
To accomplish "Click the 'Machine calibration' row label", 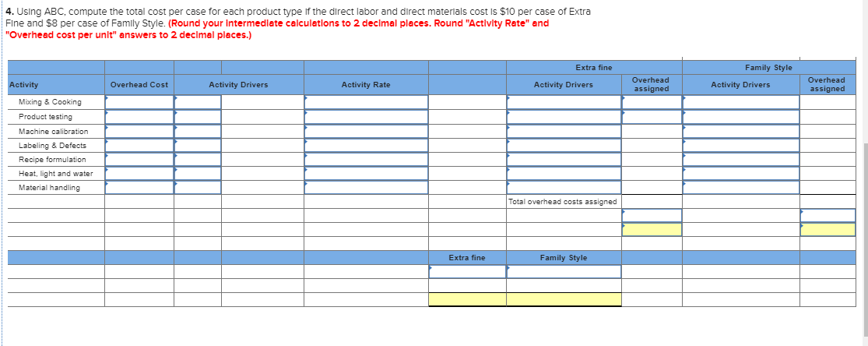I will [x=53, y=132].
